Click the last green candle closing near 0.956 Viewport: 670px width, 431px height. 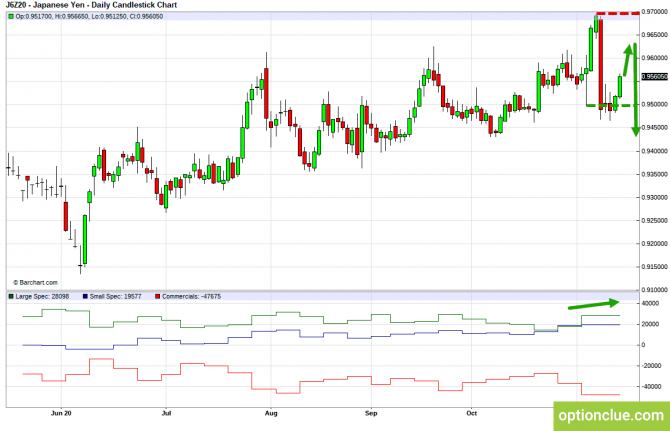620,87
